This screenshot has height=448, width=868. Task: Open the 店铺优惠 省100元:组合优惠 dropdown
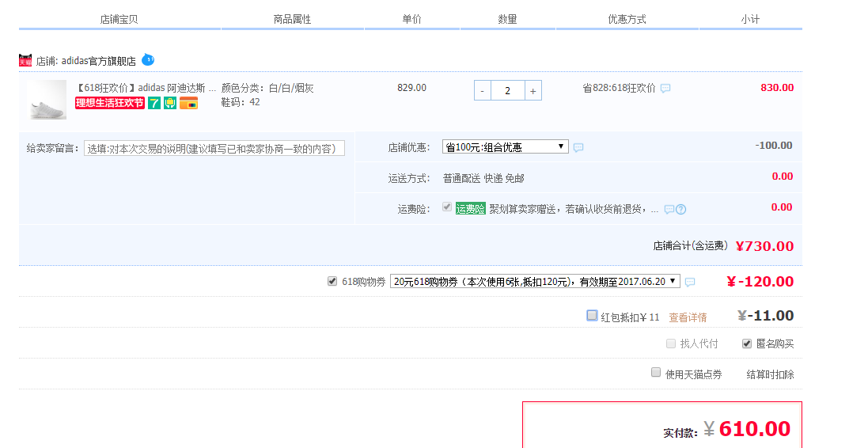[x=506, y=146]
